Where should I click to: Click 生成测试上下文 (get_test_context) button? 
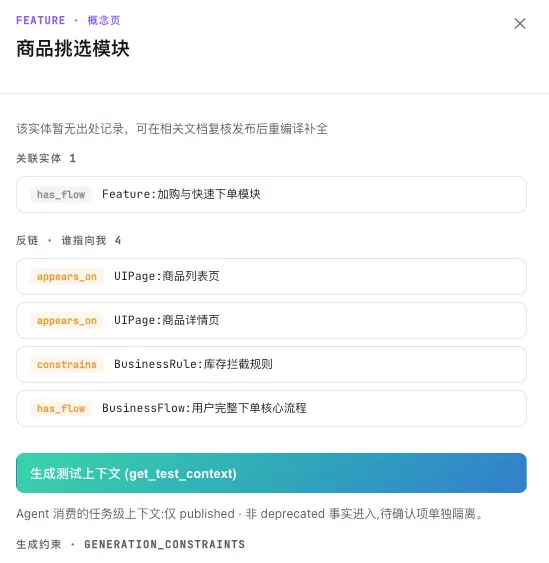tap(271, 473)
